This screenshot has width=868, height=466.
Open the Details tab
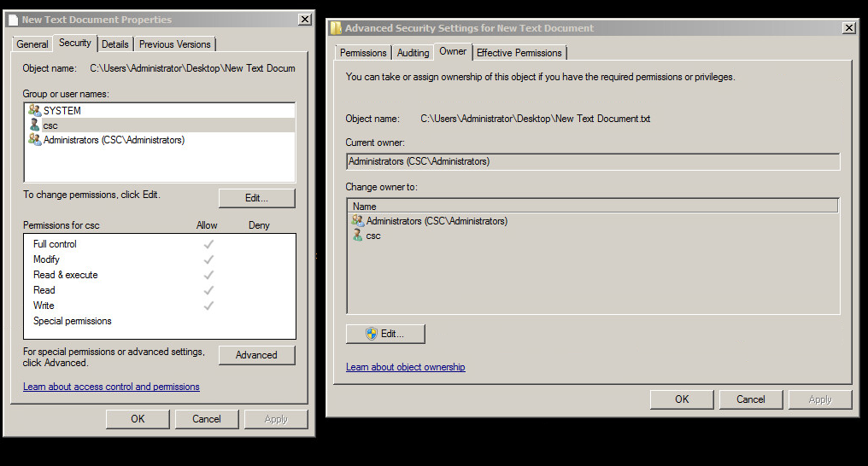click(x=115, y=44)
